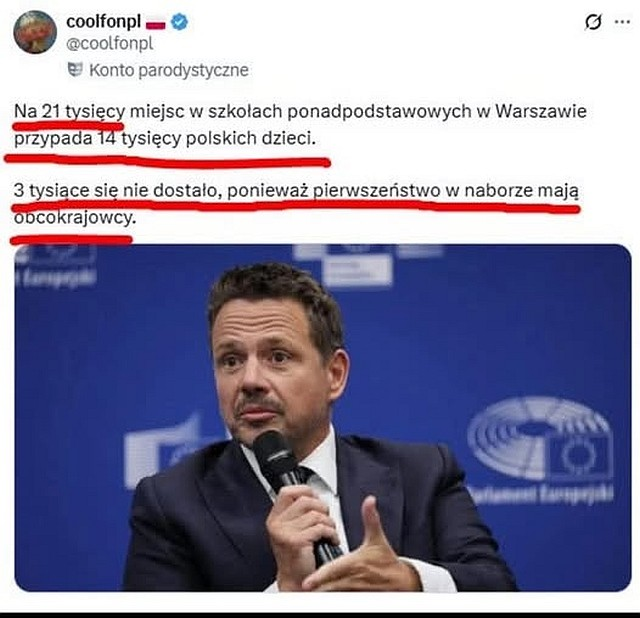Viewport: 640px width, 618px height.
Task: Open the three-dot more options menu
Action: pos(622,22)
